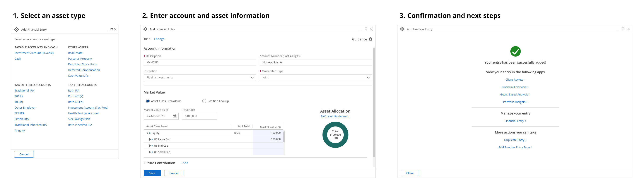The image size is (644, 189).
Task: Collapse the Equity asset class row
Action: tap(147, 133)
